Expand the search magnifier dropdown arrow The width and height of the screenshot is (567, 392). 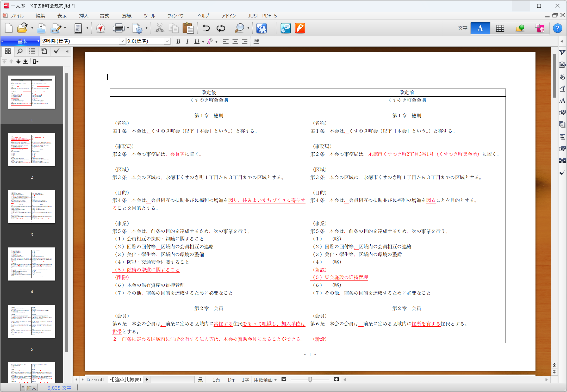248,28
